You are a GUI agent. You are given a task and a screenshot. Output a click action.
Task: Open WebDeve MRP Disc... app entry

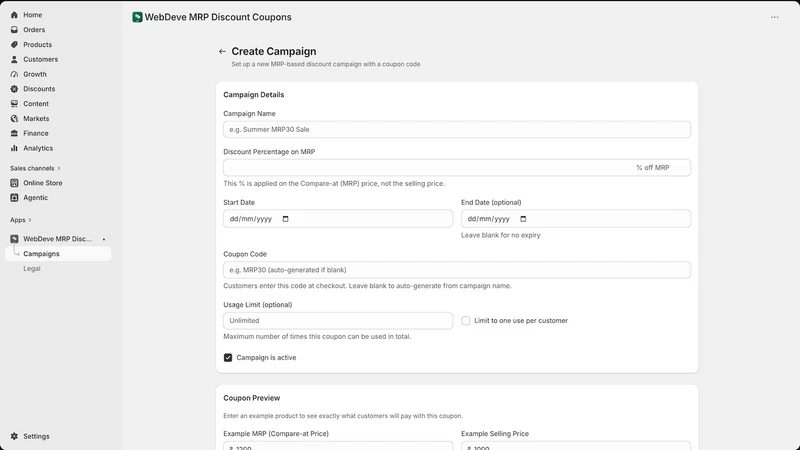pos(58,239)
